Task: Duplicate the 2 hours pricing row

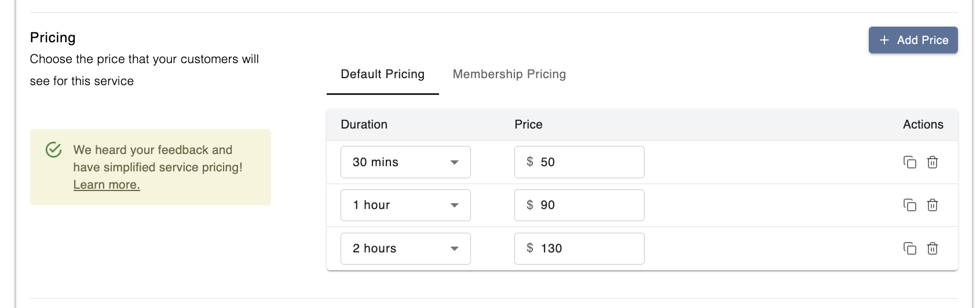Action: pos(910,248)
